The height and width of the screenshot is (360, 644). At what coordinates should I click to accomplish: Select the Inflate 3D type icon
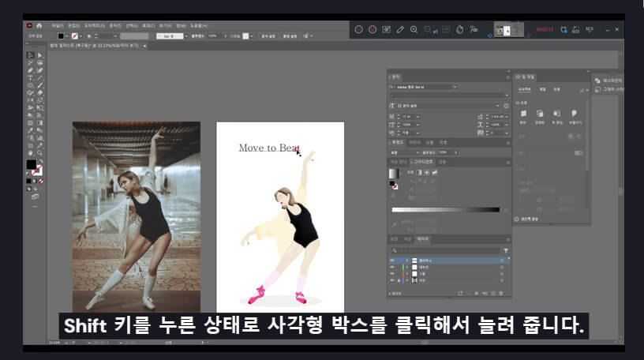coord(574,114)
